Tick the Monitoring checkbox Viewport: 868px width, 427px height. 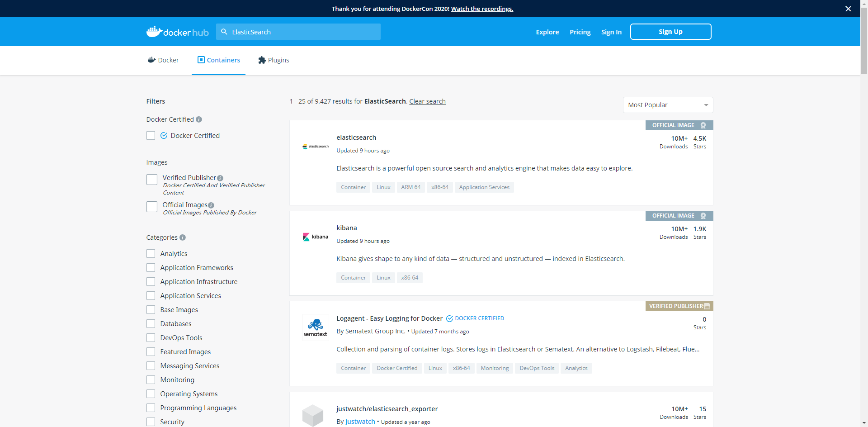151,380
